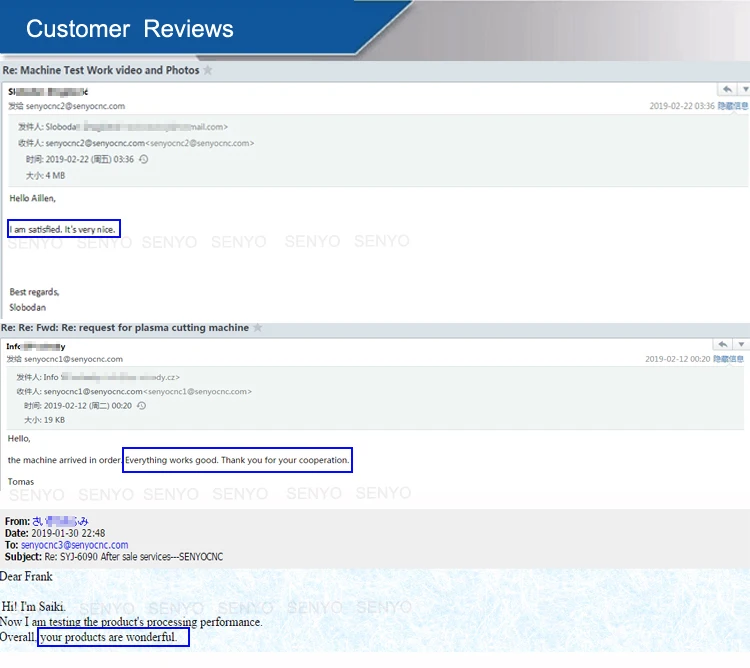Star the Machine Test Work video email

208,70
